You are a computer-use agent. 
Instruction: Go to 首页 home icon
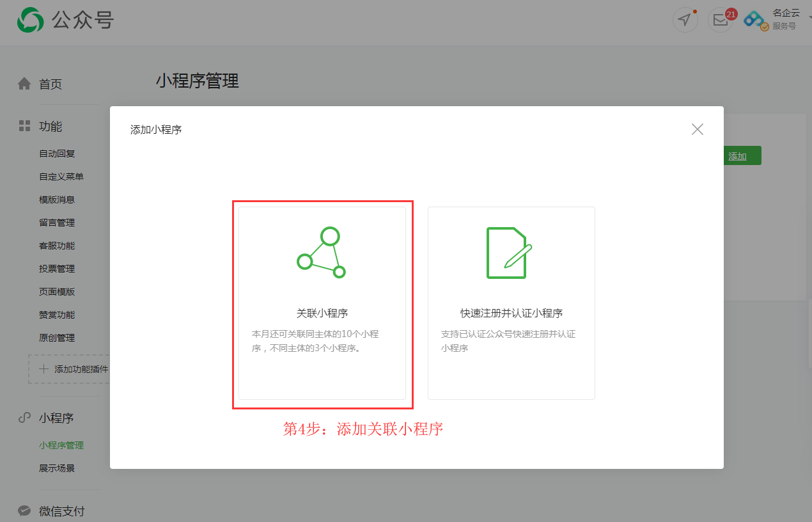(24, 84)
